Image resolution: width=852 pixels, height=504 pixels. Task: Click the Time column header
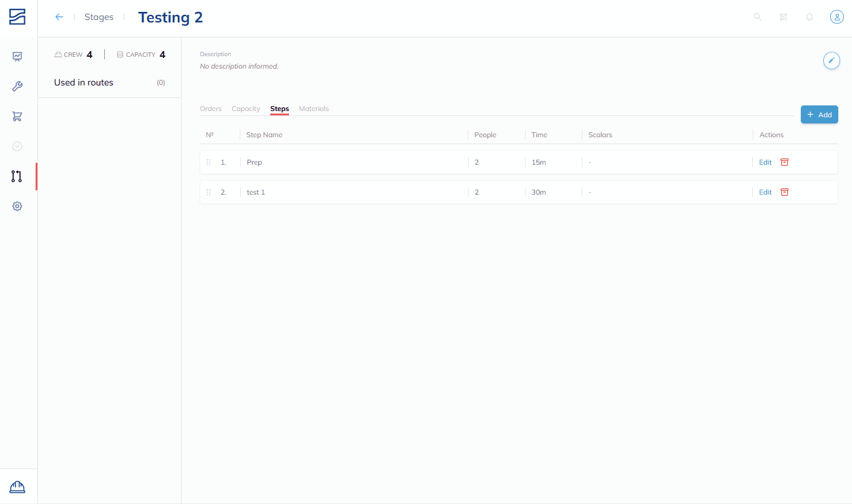pos(539,135)
